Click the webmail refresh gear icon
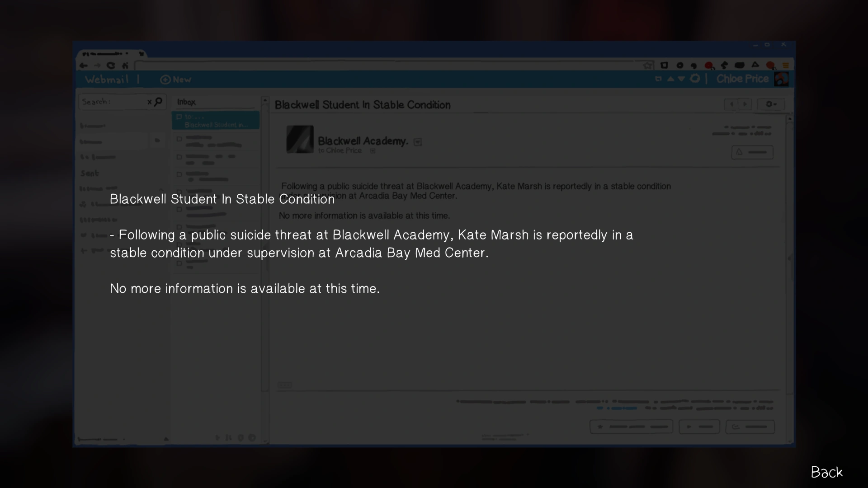Screen dimensions: 868x488 pos(695,79)
